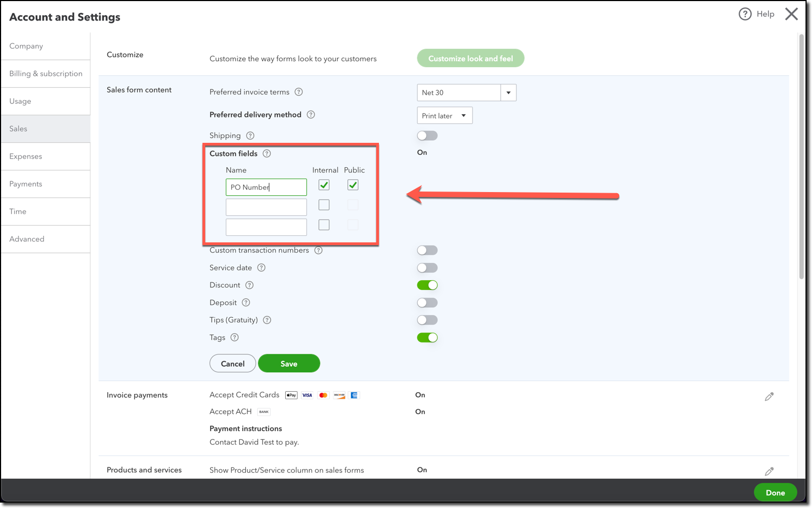Disable the Discount toggle

[427, 285]
